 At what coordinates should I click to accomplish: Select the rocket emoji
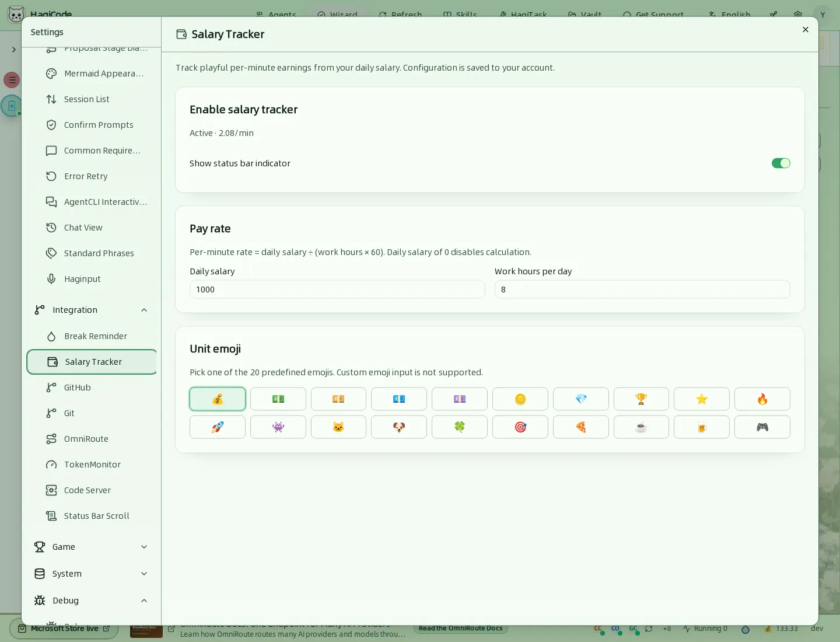218,427
